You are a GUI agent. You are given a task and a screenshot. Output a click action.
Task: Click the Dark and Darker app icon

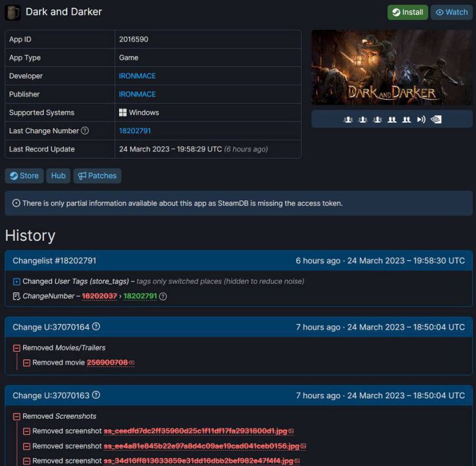coord(13,12)
